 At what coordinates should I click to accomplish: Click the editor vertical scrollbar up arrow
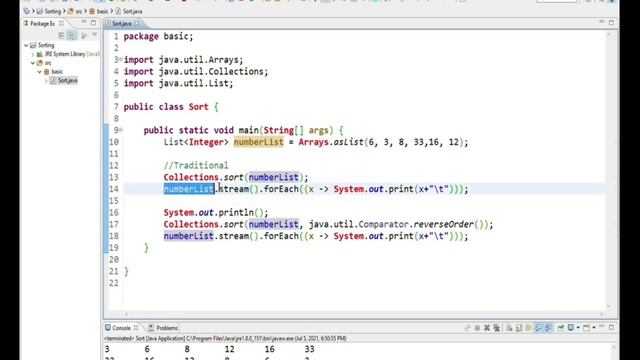[609, 35]
